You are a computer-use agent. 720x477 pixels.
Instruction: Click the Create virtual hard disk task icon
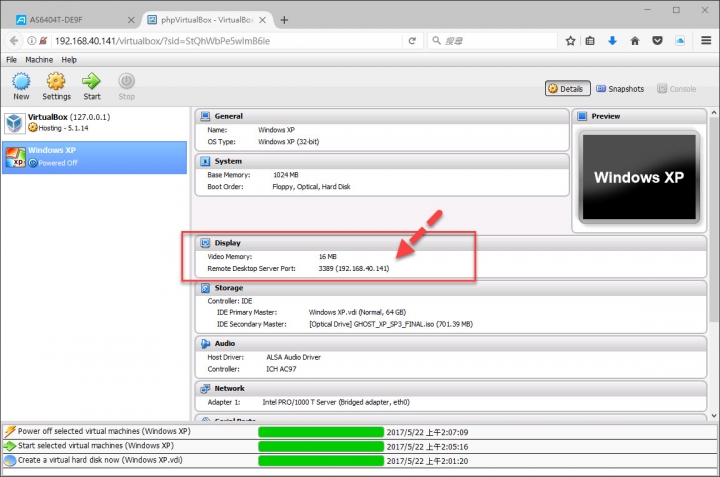(10, 460)
